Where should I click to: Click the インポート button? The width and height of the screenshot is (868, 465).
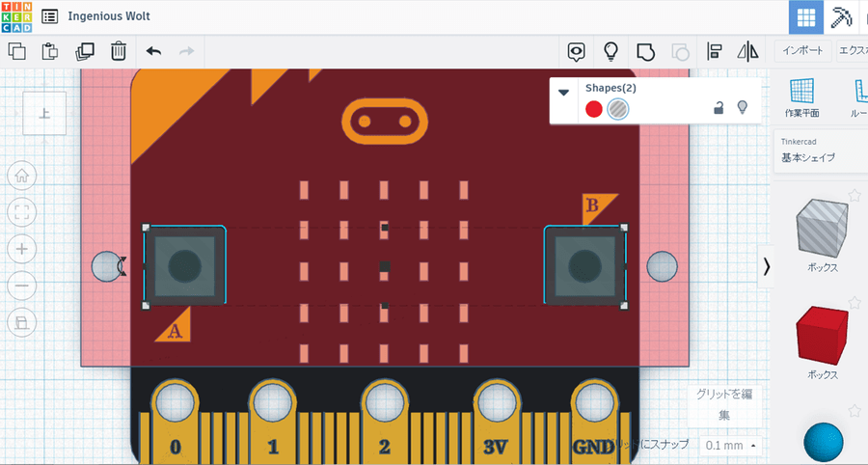click(x=802, y=51)
